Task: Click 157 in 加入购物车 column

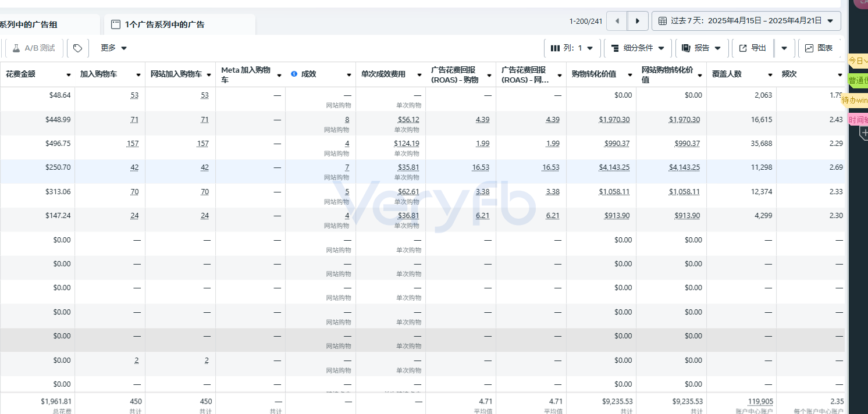Action: pyautogui.click(x=133, y=144)
